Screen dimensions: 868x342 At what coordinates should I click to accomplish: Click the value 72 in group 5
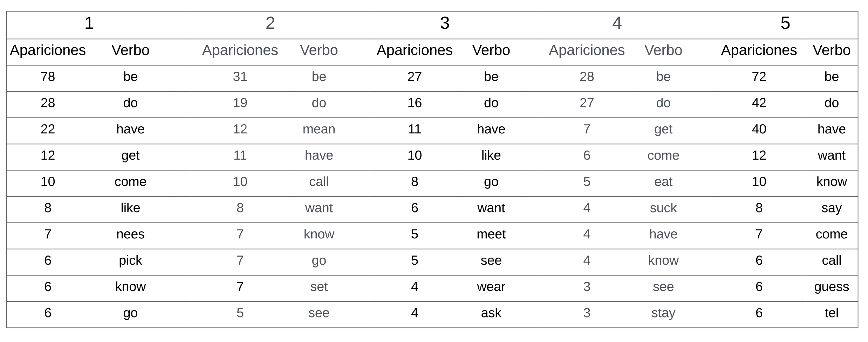(x=759, y=77)
